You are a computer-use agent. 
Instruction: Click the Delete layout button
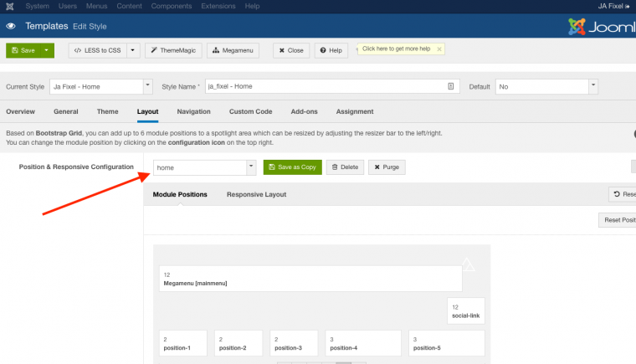point(345,167)
